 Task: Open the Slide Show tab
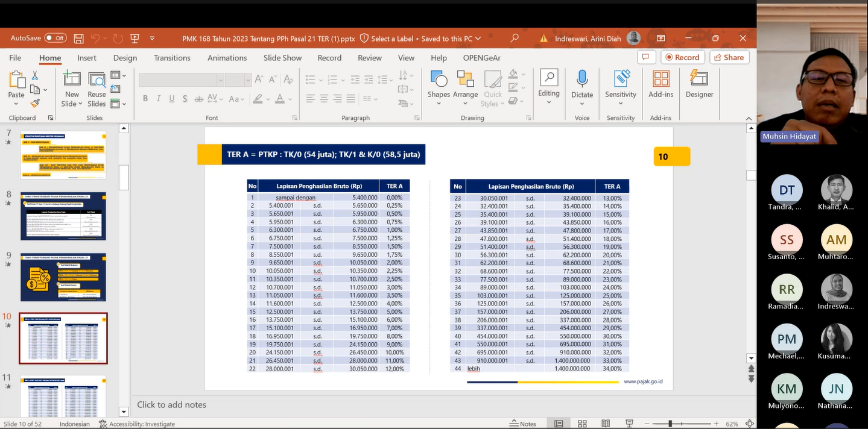point(282,58)
